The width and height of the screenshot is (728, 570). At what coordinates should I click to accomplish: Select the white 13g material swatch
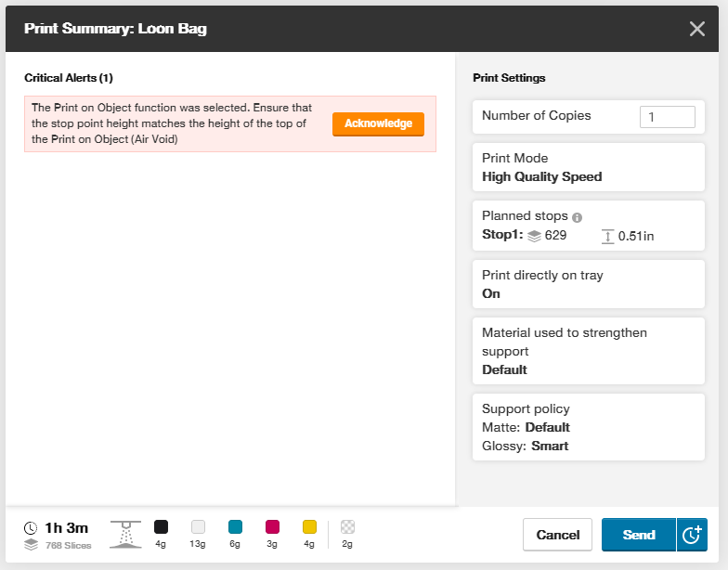tap(198, 527)
